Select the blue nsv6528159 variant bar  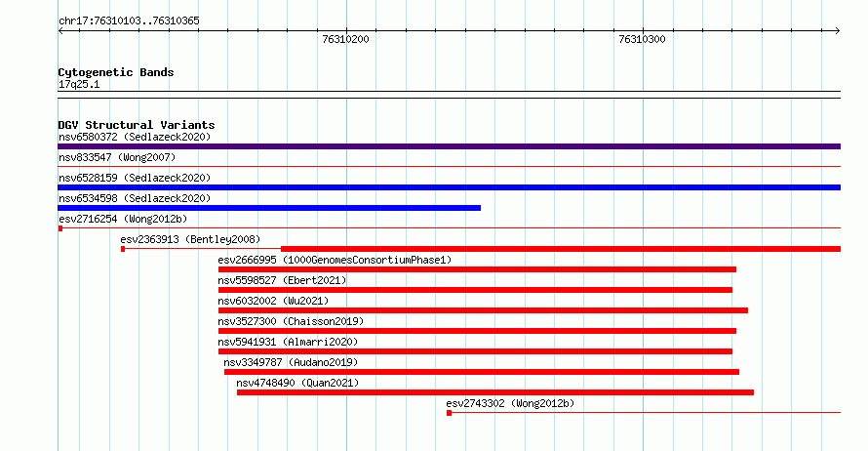tap(449, 187)
